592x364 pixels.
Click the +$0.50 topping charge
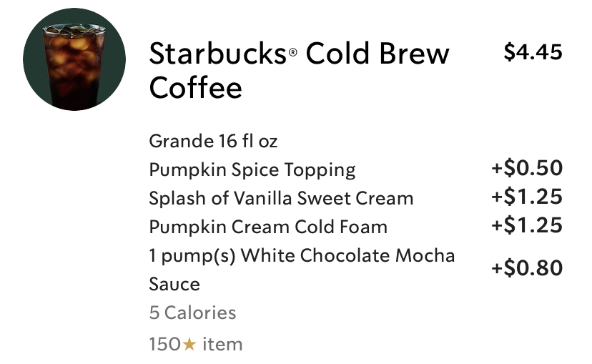(527, 169)
